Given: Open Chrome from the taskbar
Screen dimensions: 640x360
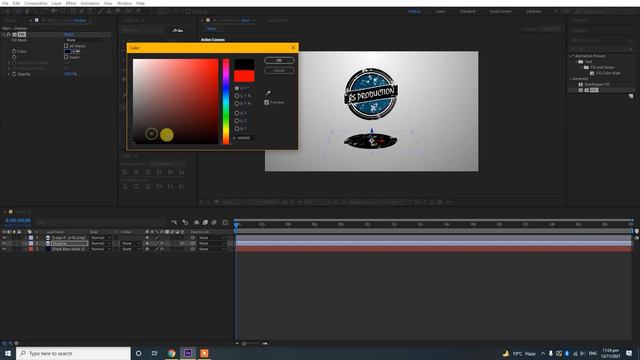Looking at the screenshot, I should [x=171, y=353].
